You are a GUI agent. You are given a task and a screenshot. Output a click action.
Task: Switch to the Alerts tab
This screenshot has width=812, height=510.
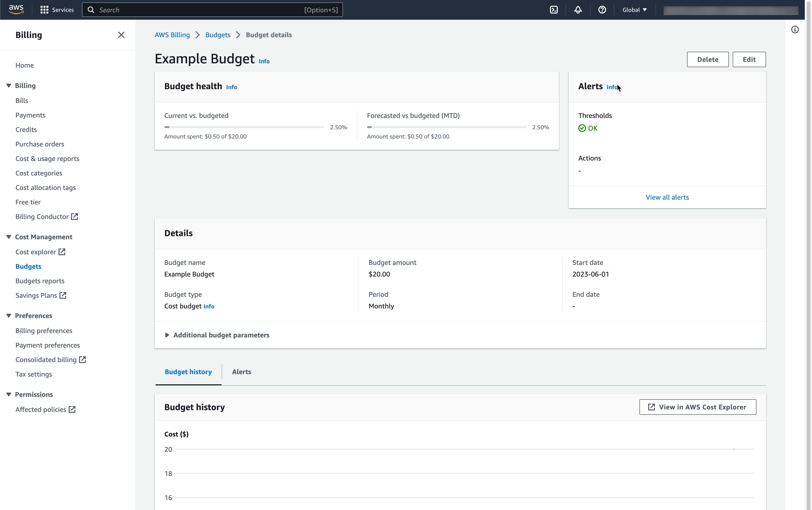[241, 372]
